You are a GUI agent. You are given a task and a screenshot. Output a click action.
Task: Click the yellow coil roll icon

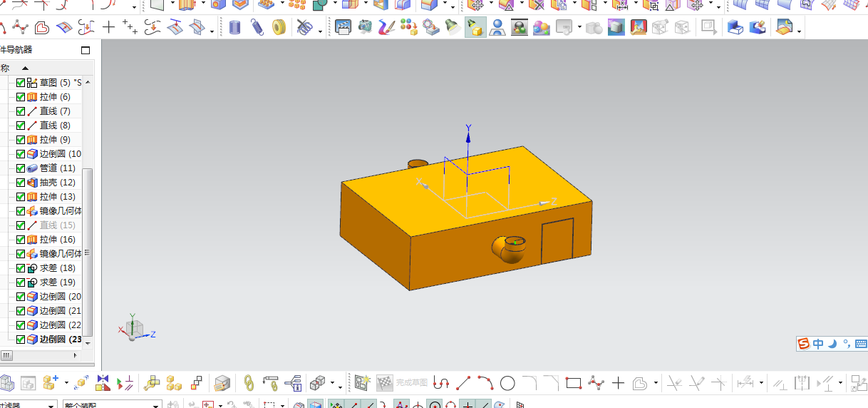279,28
